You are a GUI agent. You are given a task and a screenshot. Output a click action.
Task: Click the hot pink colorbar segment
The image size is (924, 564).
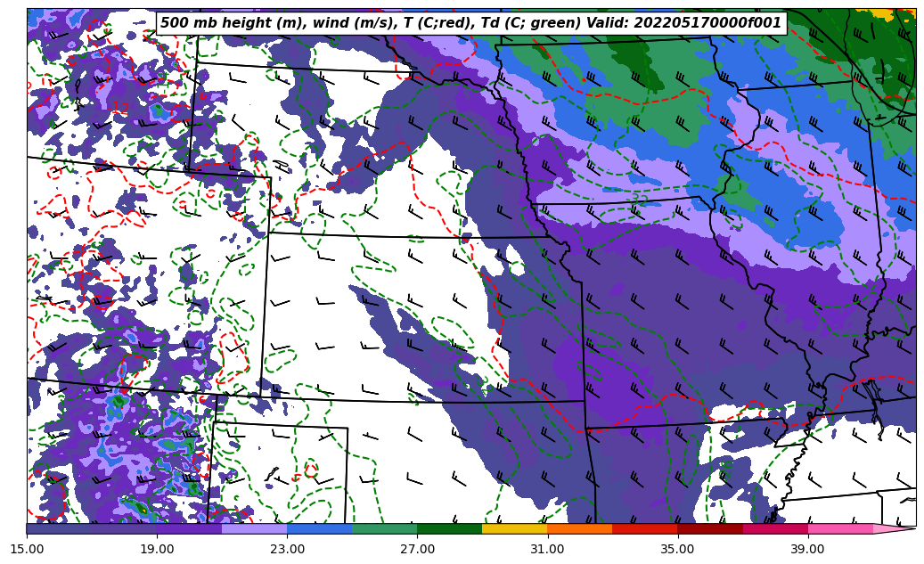pos(839,528)
